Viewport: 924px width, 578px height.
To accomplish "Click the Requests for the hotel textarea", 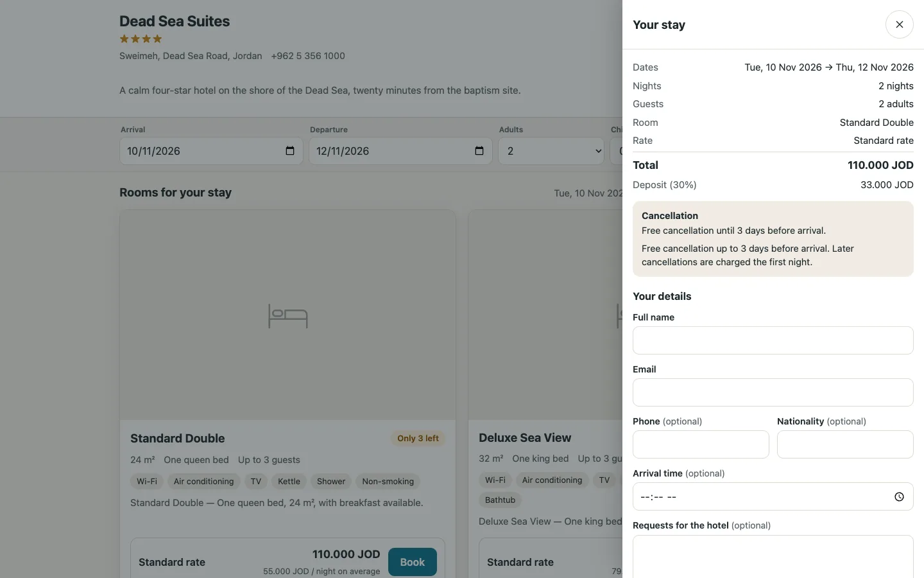I will point(773,557).
